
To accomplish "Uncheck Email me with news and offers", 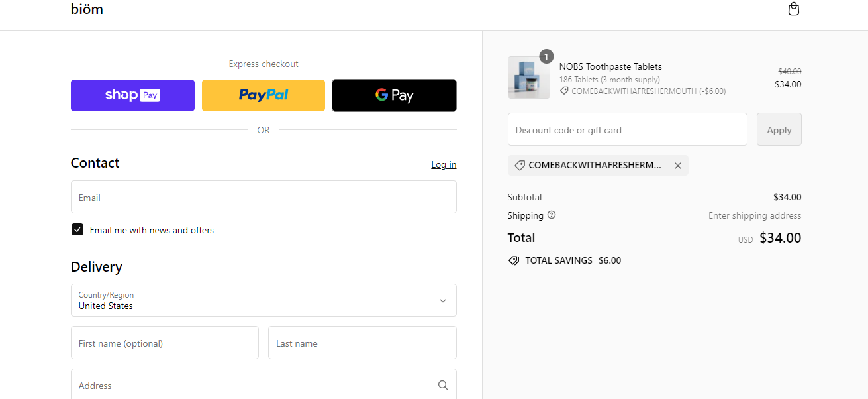I will (77, 230).
